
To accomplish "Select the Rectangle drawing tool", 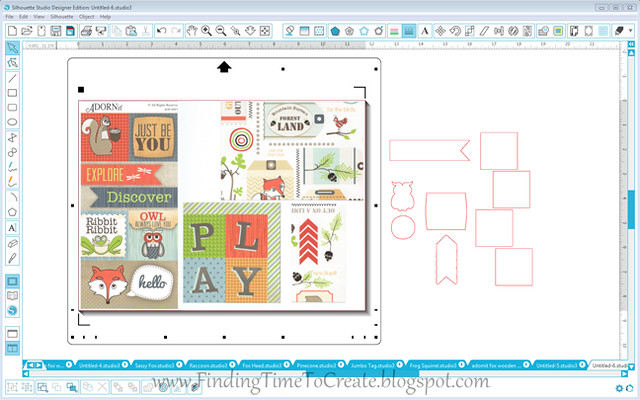I will click(x=12, y=92).
